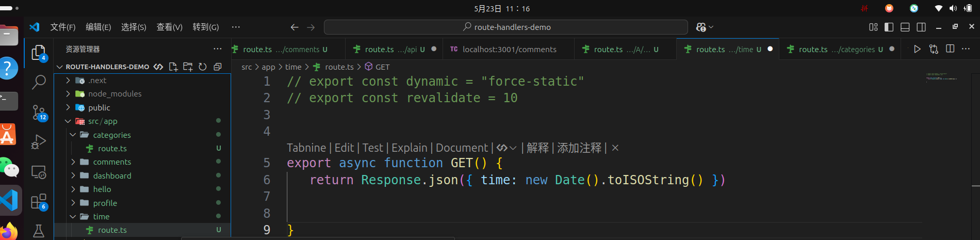Image resolution: width=980 pixels, height=240 pixels.
Task: Toggle the bottom panel visibility
Action: [905, 27]
